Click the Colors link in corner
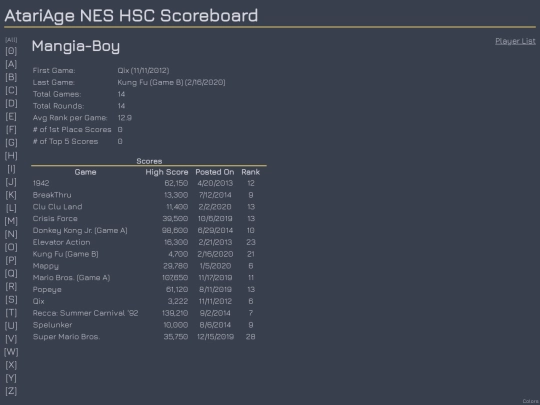540x405 pixels. coord(530,401)
